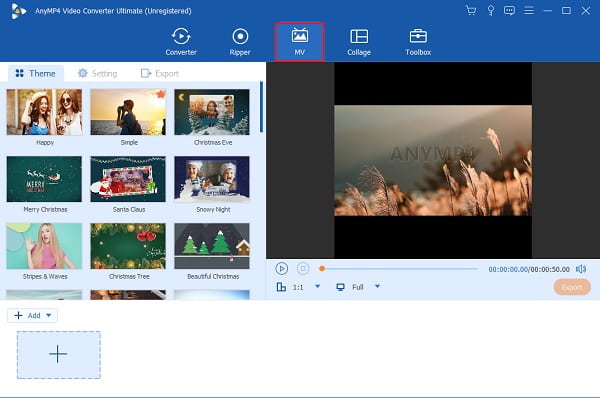Open the hamburger menu
Viewport: 600px width, 398px height.
point(529,10)
